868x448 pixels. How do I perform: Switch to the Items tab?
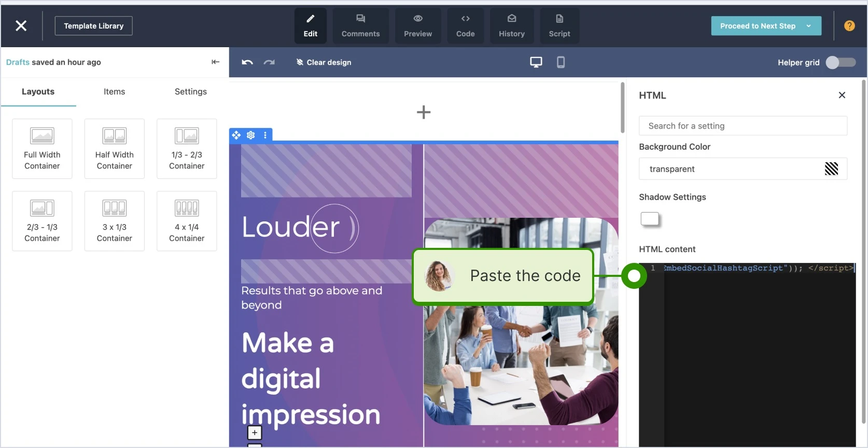(114, 92)
